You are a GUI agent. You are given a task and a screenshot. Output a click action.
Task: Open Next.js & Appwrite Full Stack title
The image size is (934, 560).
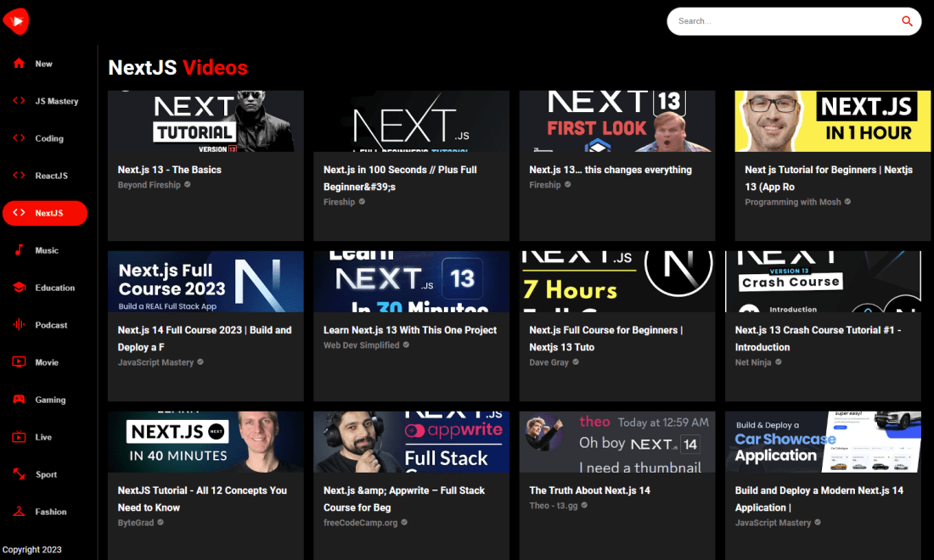[404, 499]
